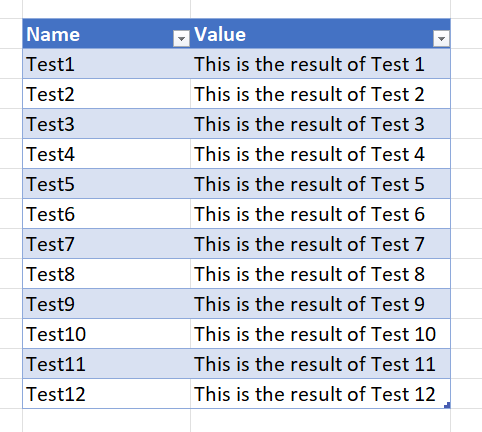Click the Test8 name cell
Screen dimensions: 482x432
(107, 274)
